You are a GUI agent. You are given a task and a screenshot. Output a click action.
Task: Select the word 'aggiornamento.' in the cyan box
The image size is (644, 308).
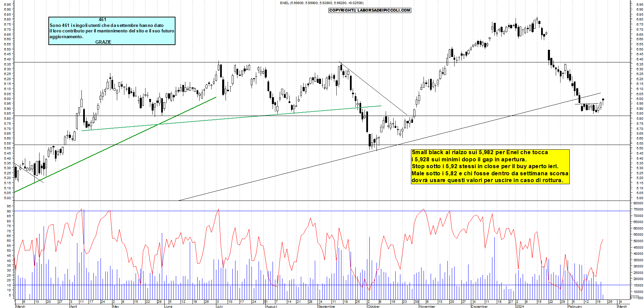click(x=66, y=36)
